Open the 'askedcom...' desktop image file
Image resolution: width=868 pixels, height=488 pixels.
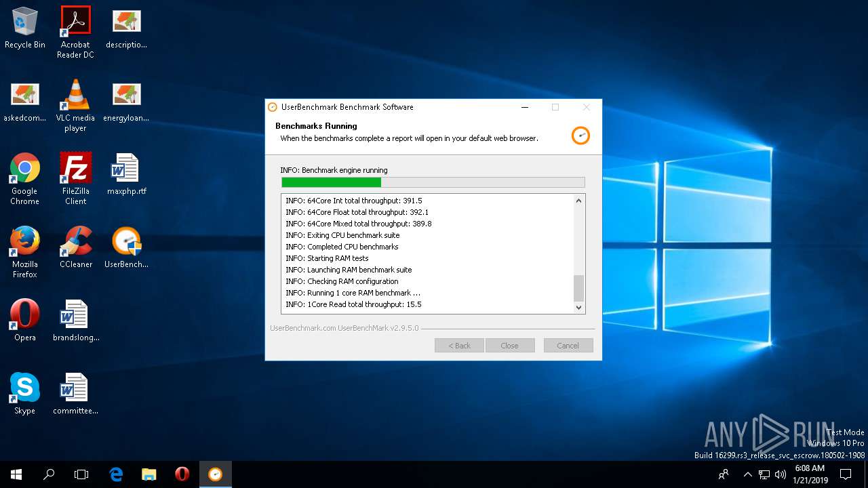25,101
